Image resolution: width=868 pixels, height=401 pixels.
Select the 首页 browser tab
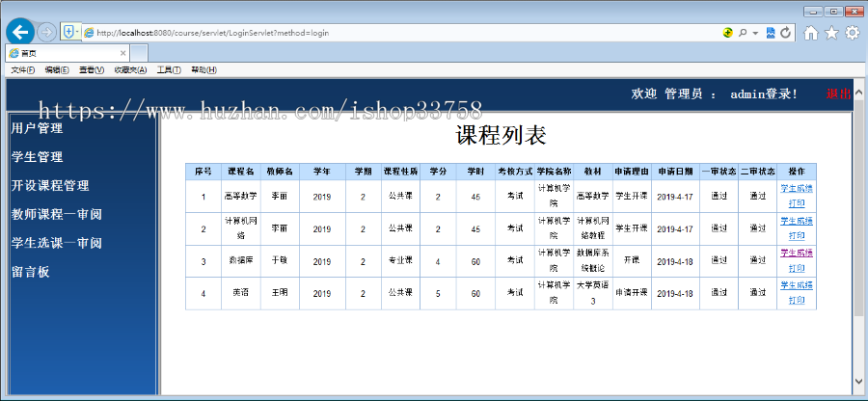pos(68,53)
